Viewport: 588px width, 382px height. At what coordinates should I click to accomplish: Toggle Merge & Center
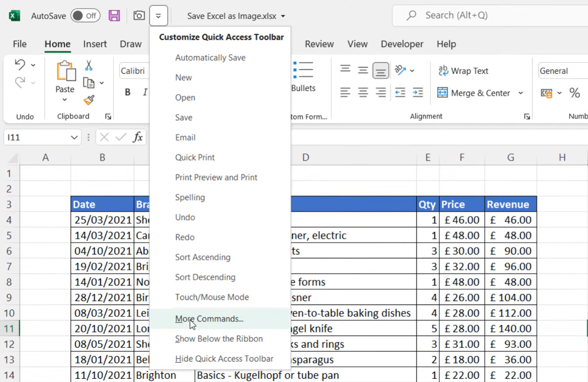tap(473, 93)
